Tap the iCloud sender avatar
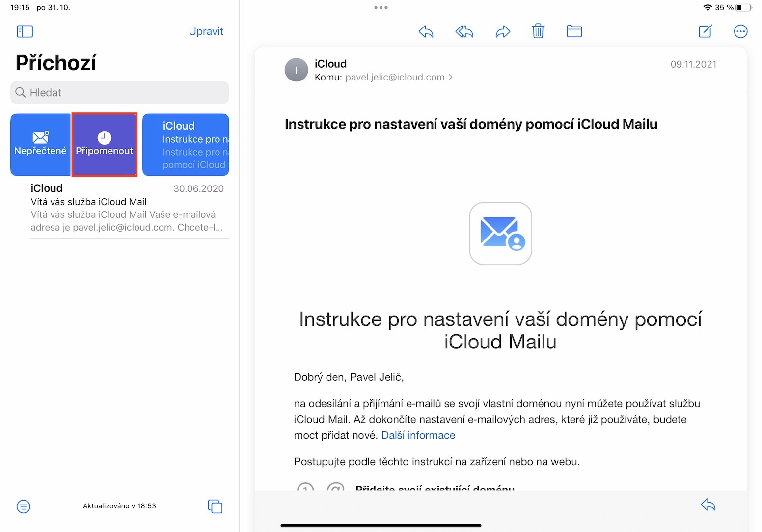The image size is (762, 532). (296, 70)
